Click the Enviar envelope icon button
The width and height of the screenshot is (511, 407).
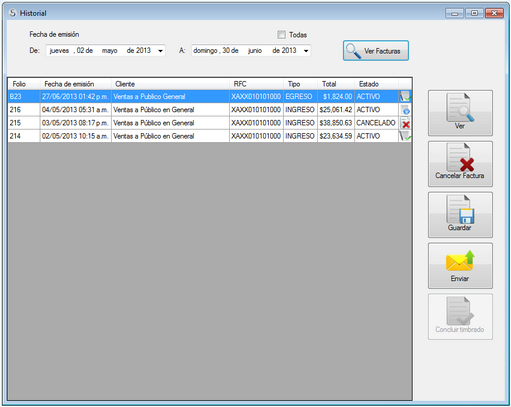[x=460, y=266]
